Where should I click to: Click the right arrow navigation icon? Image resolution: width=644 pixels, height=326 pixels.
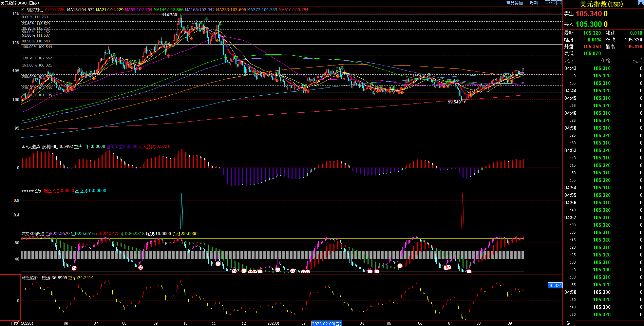(553, 3)
